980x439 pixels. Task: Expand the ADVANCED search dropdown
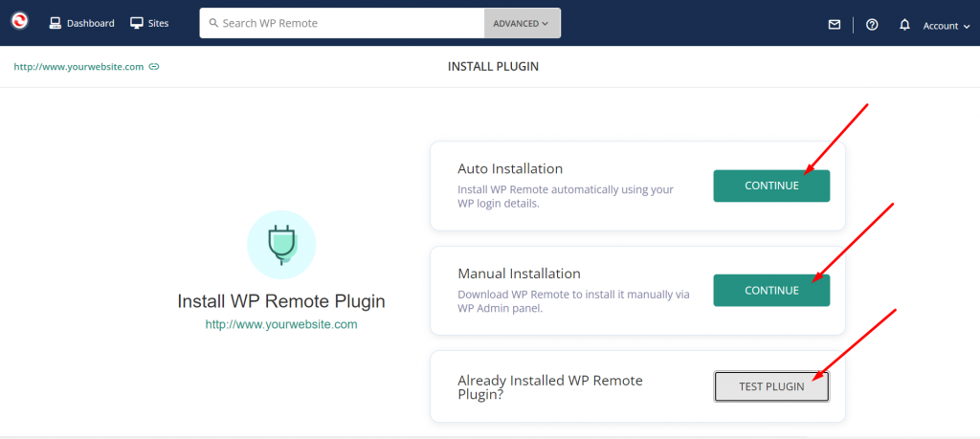(522, 23)
